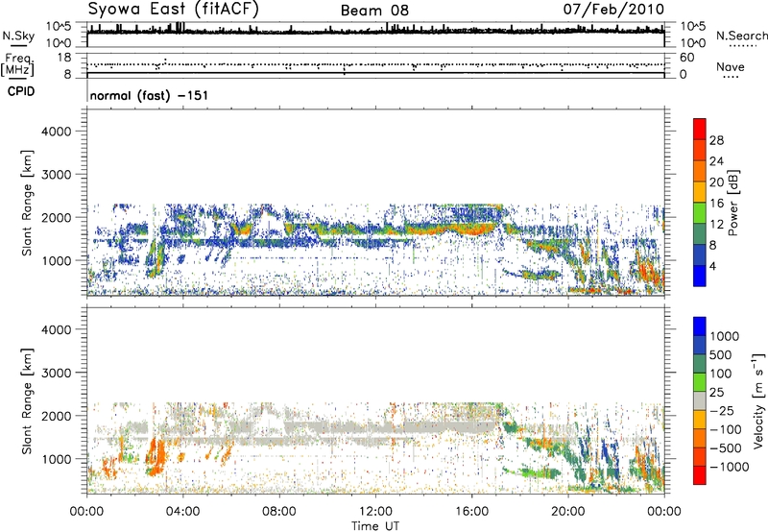The image size is (768, 532).
Task: Pick the gray ±25 segment of velocity colorbar
Action: tap(700, 400)
